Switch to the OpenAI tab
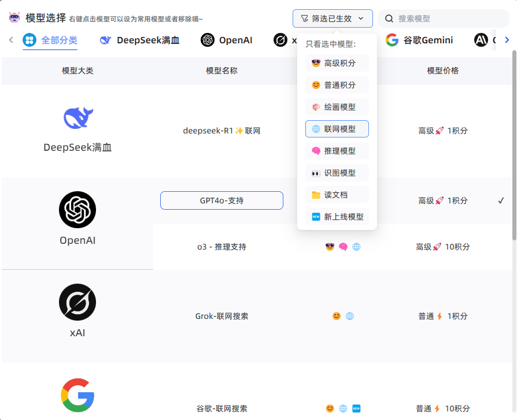The height and width of the screenshot is (420, 517). (x=227, y=40)
